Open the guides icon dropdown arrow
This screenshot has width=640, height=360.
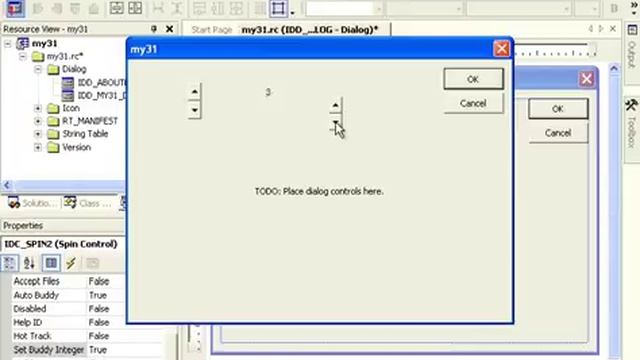[x=292, y=12]
